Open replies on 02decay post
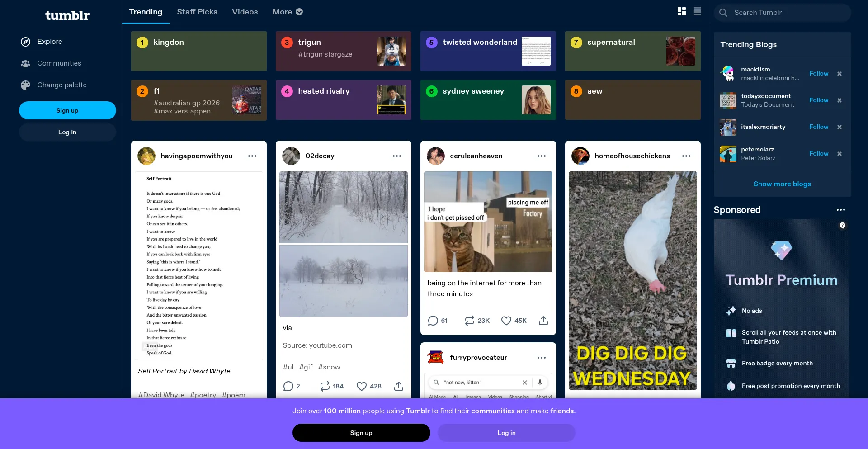 pos(292,386)
